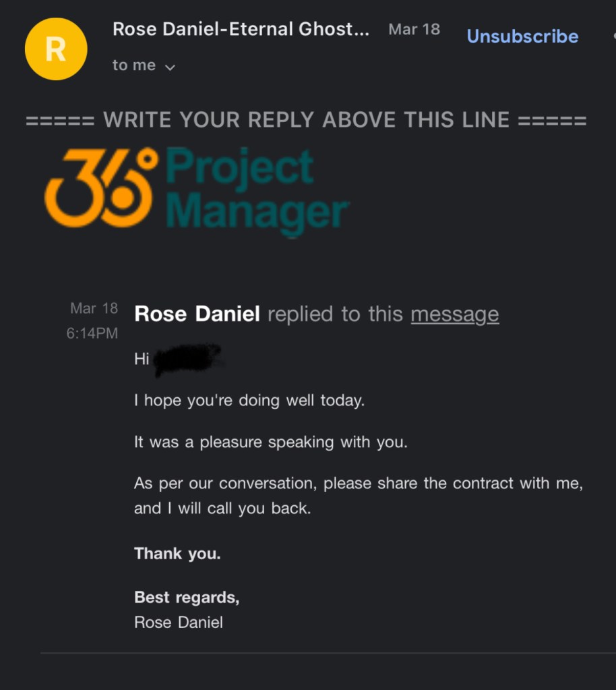The width and height of the screenshot is (616, 690).
Task: Click the Unsubscribe link
Action: [522, 36]
